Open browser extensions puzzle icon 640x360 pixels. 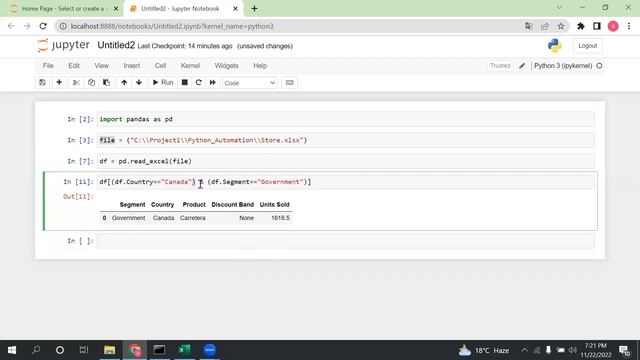pyautogui.click(x=580, y=26)
